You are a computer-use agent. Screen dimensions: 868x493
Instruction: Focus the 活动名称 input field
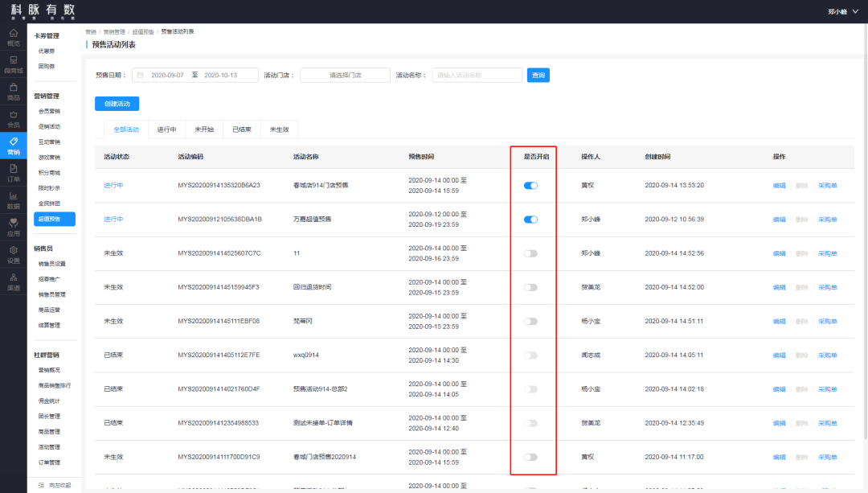[x=477, y=76]
